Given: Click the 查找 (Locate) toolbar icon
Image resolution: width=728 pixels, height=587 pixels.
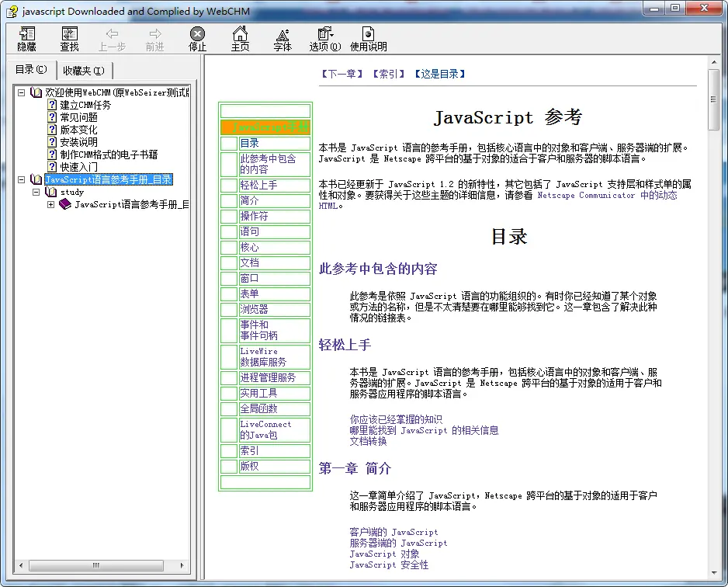Looking at the screenshot, I should point(70,39).
